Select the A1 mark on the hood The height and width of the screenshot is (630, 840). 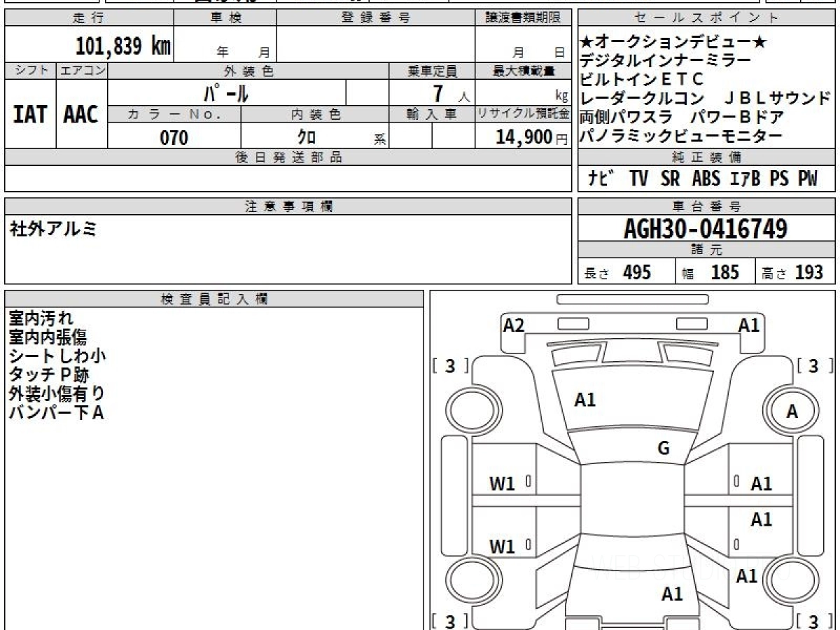584,400
